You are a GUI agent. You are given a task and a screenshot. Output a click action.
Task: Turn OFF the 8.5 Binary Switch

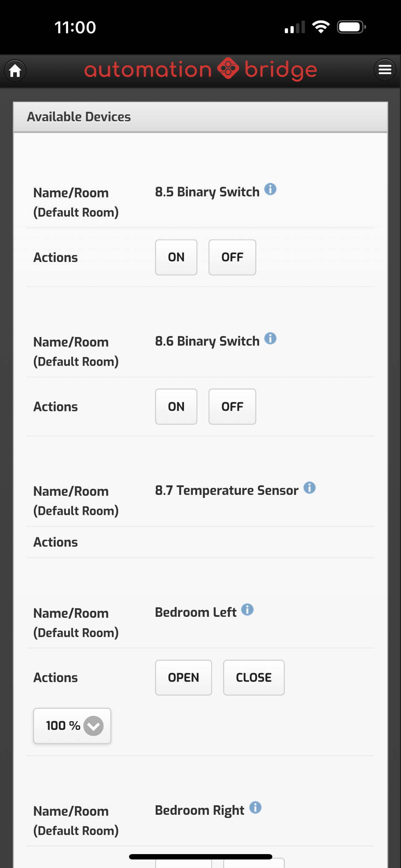(232, 257)
